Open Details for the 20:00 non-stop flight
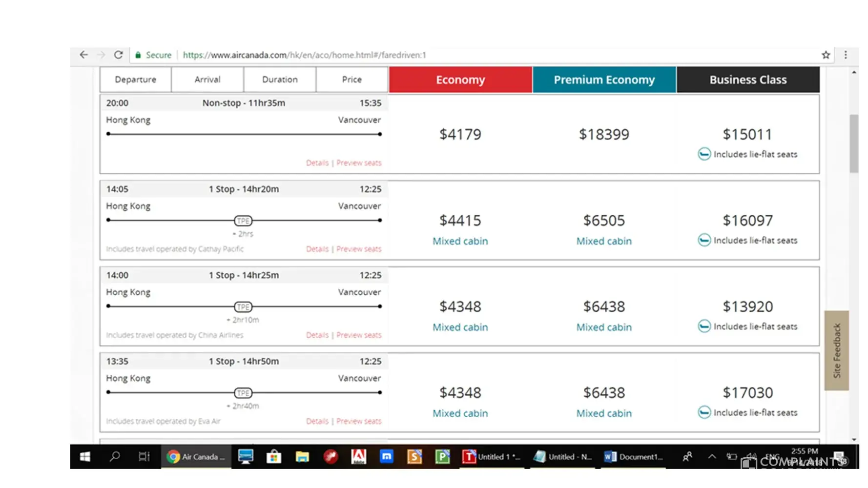Viewport: 868px width, 488px height. [x=317, y=163]
